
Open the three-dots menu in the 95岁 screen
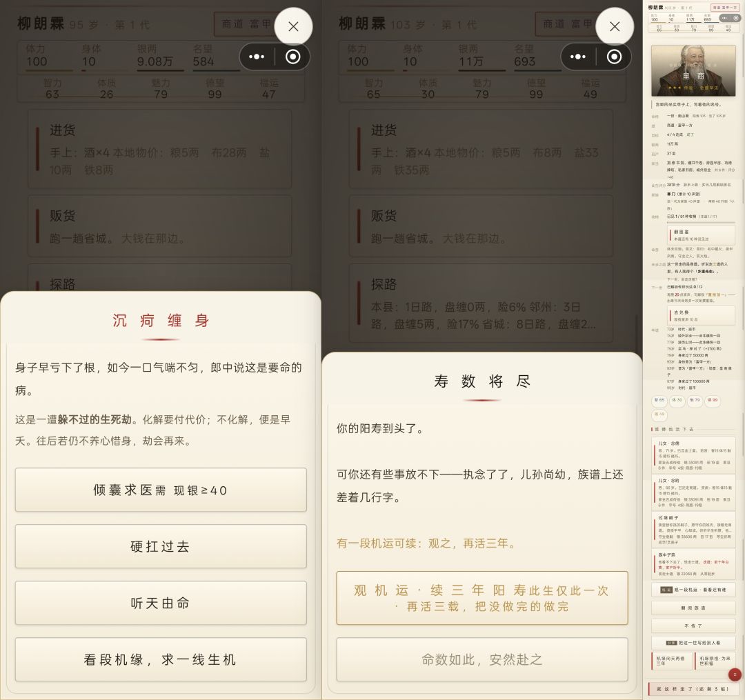coord(257,57)
